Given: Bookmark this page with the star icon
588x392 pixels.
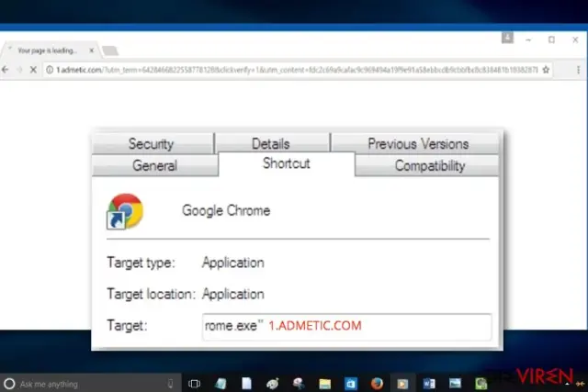Looking at the screenshot, I should click(x=546, y=70).
